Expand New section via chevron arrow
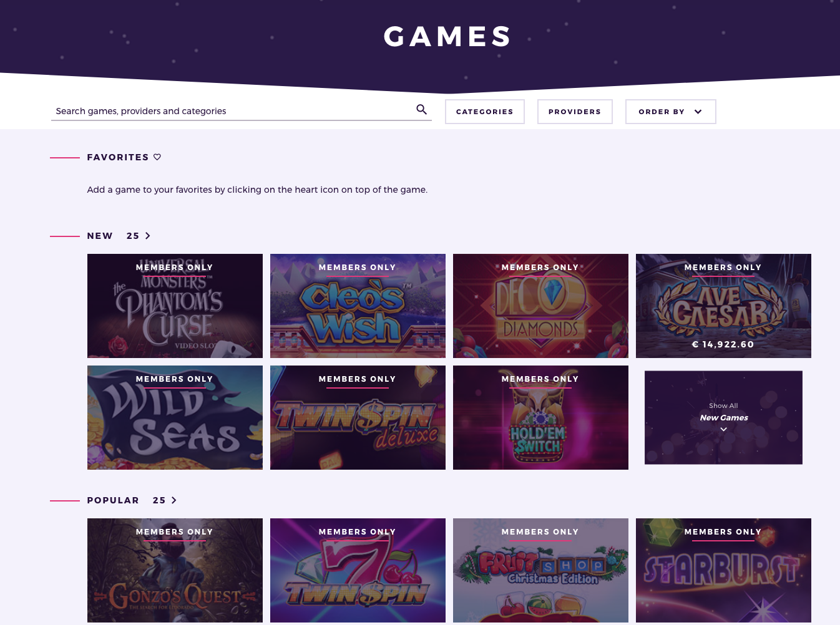The image size is (840, 625). [148, 236]
